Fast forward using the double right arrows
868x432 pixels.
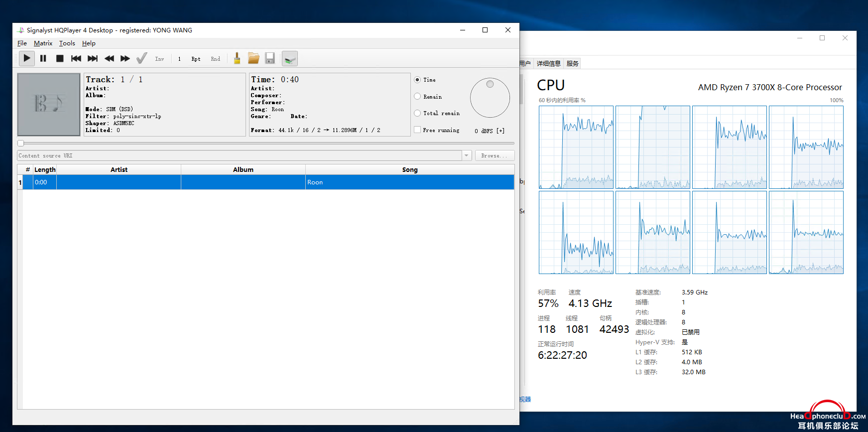coord(125,59)
